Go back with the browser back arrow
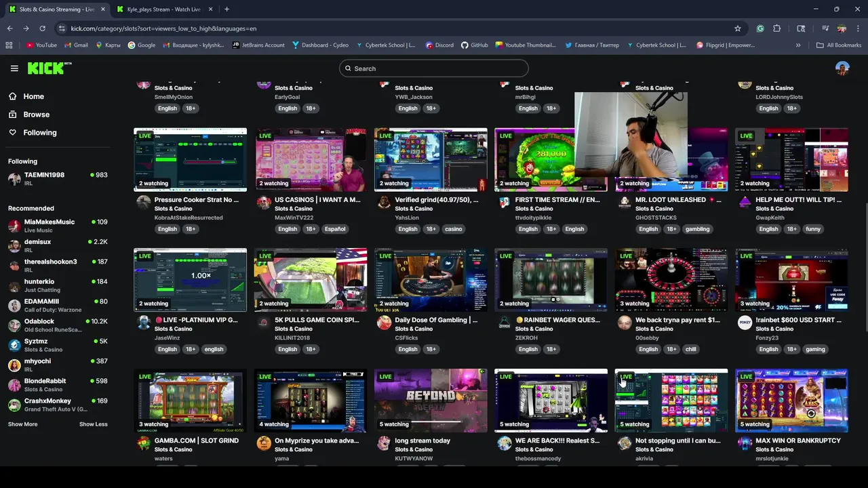This screenshot has height=488, width=868. tap(9, 28)
